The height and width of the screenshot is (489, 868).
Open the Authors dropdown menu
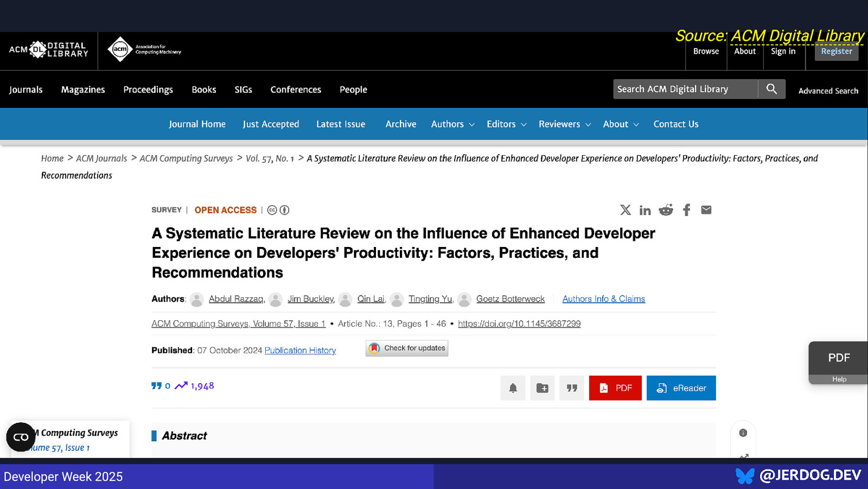[453, 124]
